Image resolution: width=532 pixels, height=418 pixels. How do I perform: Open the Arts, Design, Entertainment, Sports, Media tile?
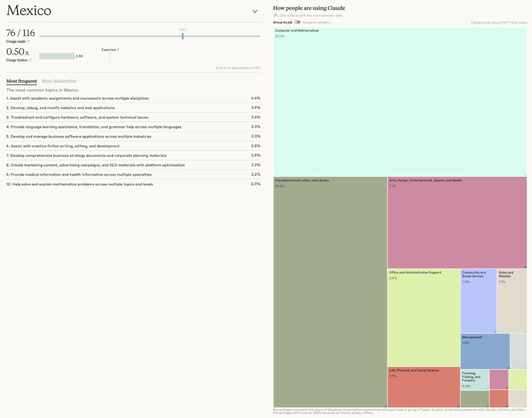pos(457,222)
